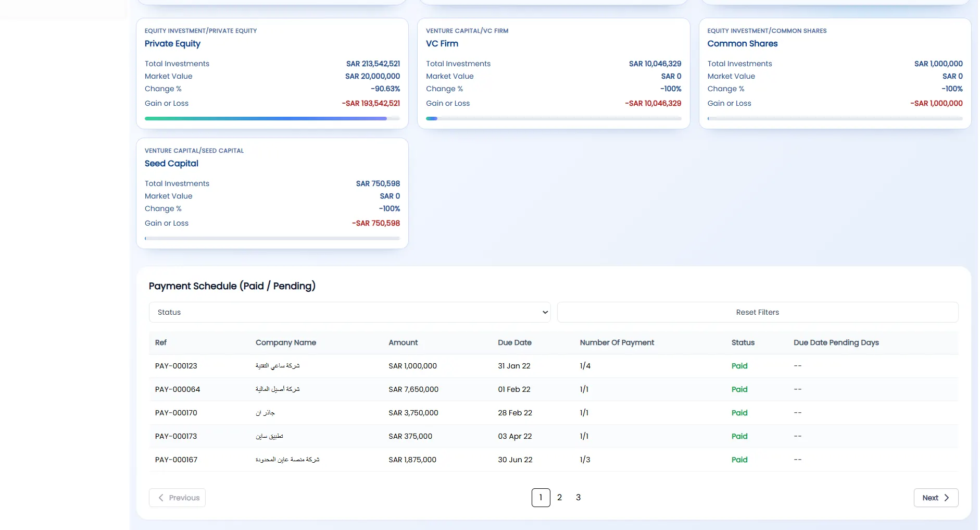Go to the Next page
Image resolution: width=980 pixels, height=530 pixels.
[936, 498]
